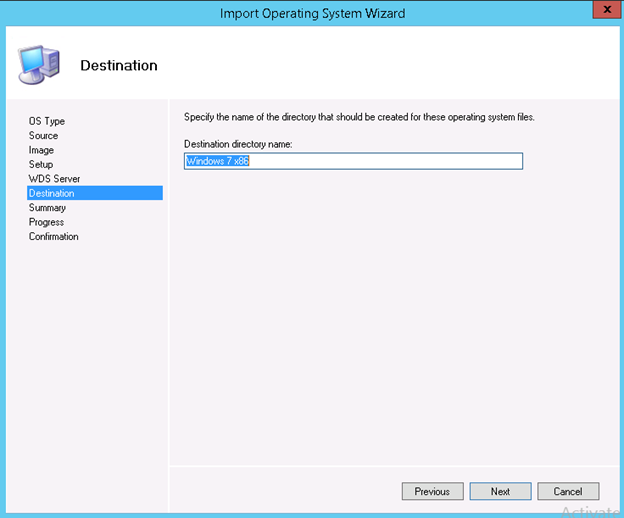Viewport: 624px width, 518px height.
Task: Click the Destination directory name text field
Action: click(353, 161)
